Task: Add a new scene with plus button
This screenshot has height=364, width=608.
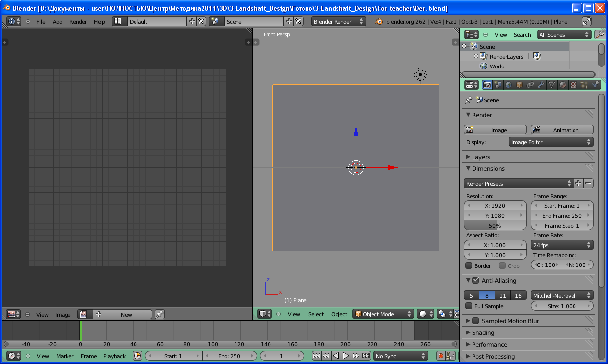Action: click(x=289, y=21)
